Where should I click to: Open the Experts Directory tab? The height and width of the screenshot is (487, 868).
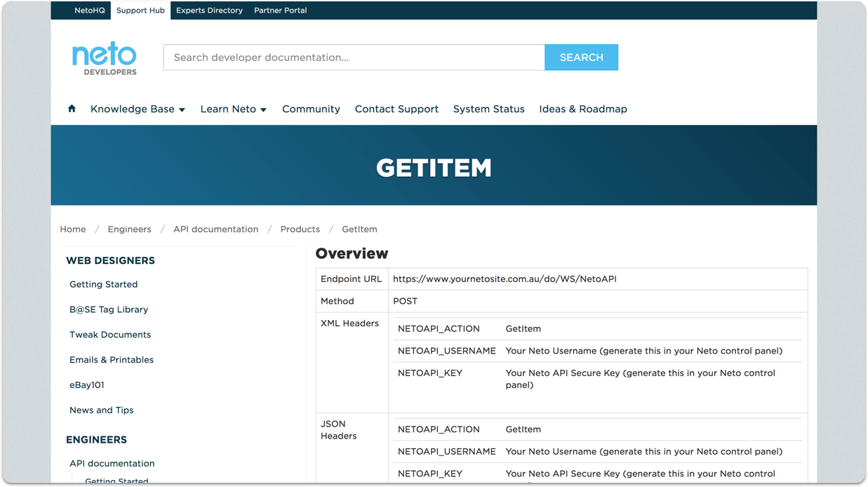click(x=209, y=11)
